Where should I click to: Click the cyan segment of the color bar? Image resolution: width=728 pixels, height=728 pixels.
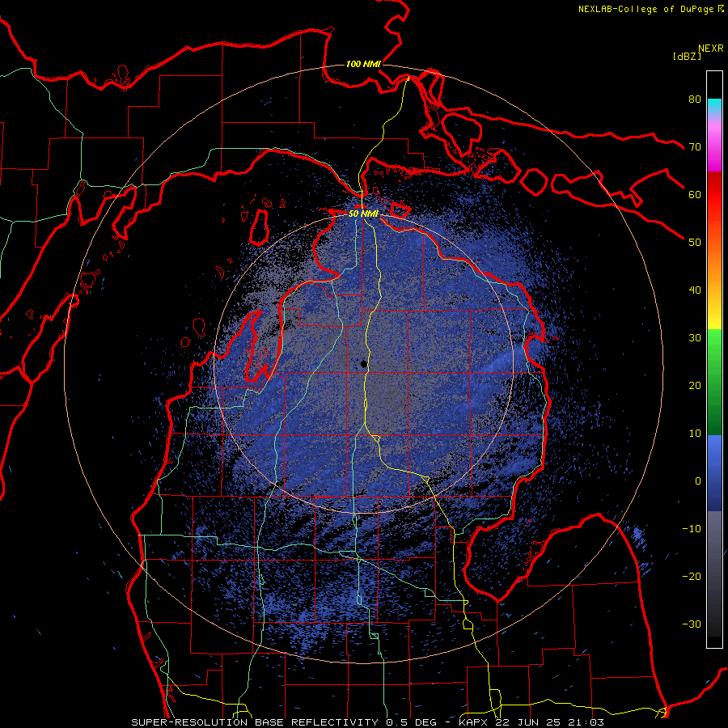pyautogui.click(x=714, y=106)
